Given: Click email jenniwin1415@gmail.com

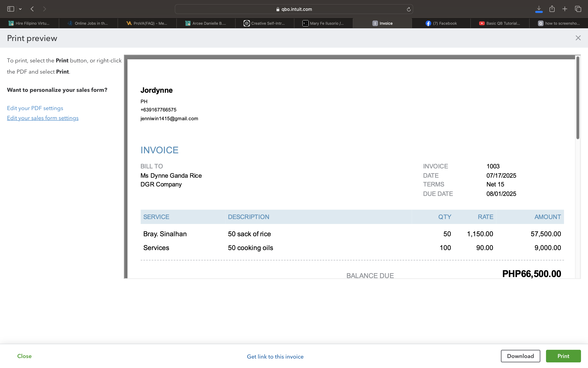Looking at the screenshot, I should point(169,118).
